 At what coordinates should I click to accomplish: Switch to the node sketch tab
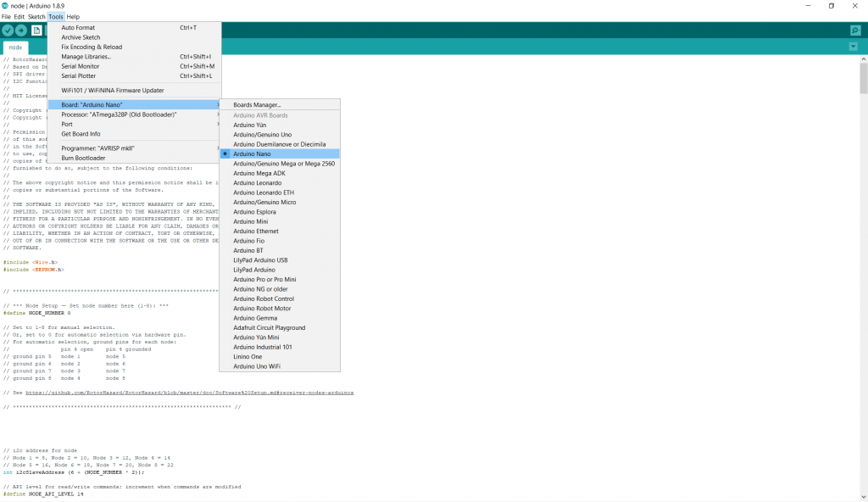click(15, 47)
